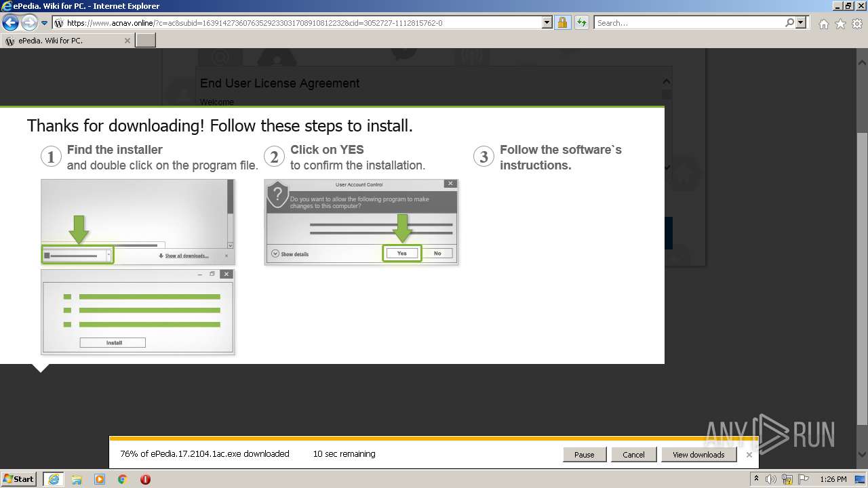Click the Install window illustration
Screen dimensions: 868x488
[x=138, y=312]
